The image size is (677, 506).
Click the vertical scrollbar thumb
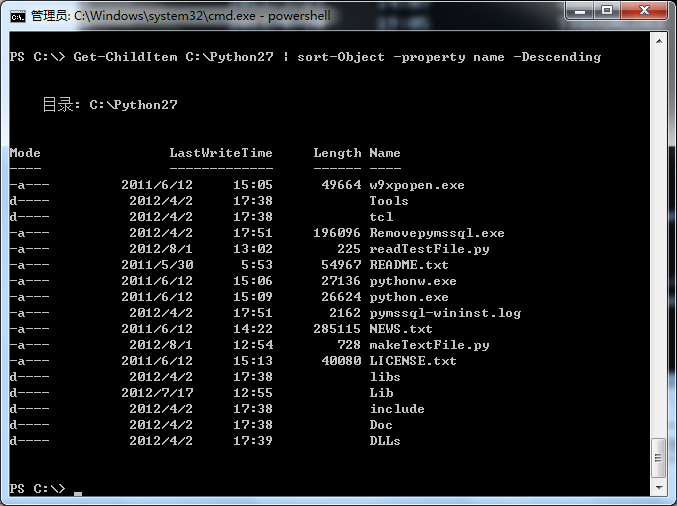(x=659, y=458)
